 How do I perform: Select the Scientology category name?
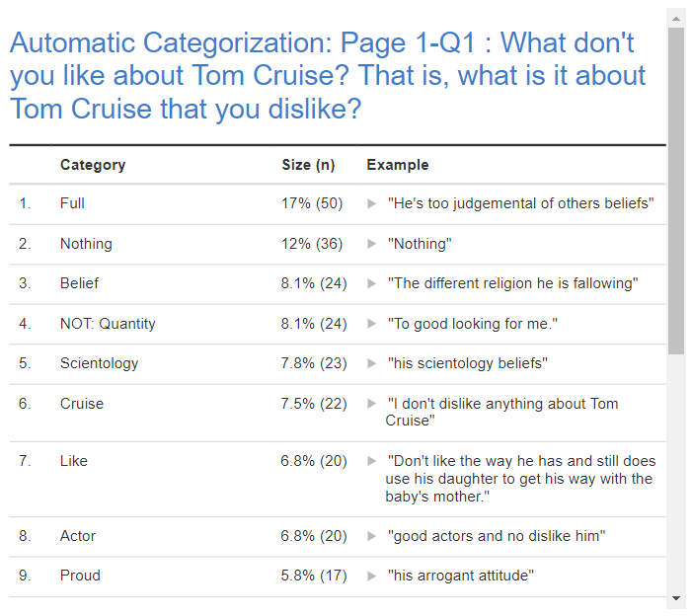pyautogui.click(x=99, y=363)
